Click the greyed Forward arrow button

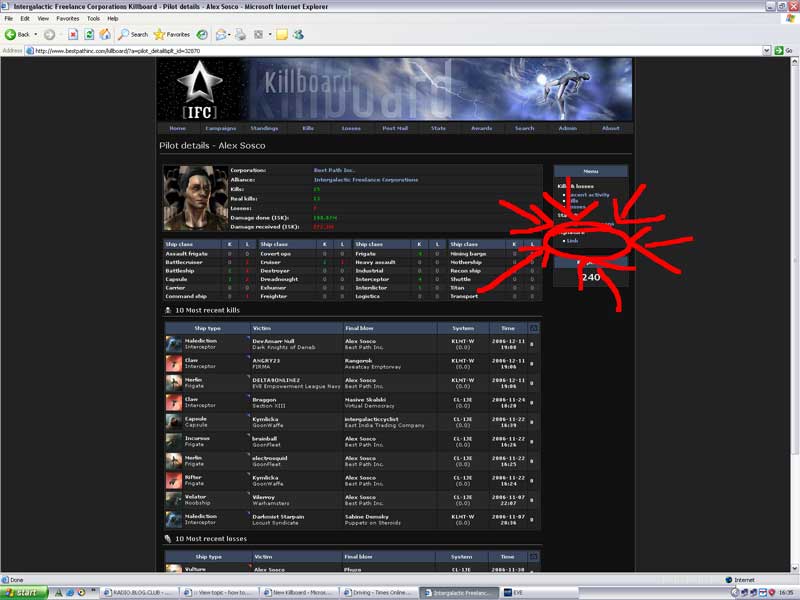click(49, 35)
